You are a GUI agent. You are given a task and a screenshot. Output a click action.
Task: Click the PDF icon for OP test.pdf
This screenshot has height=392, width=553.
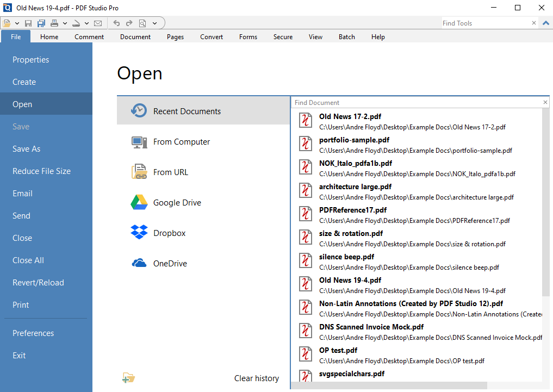(306, 354)
